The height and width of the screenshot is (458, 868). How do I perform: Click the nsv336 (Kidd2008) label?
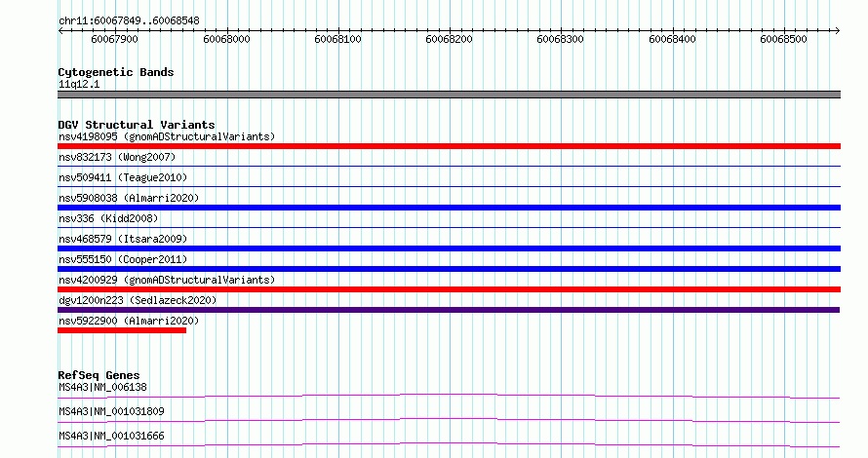coord(108,218)
